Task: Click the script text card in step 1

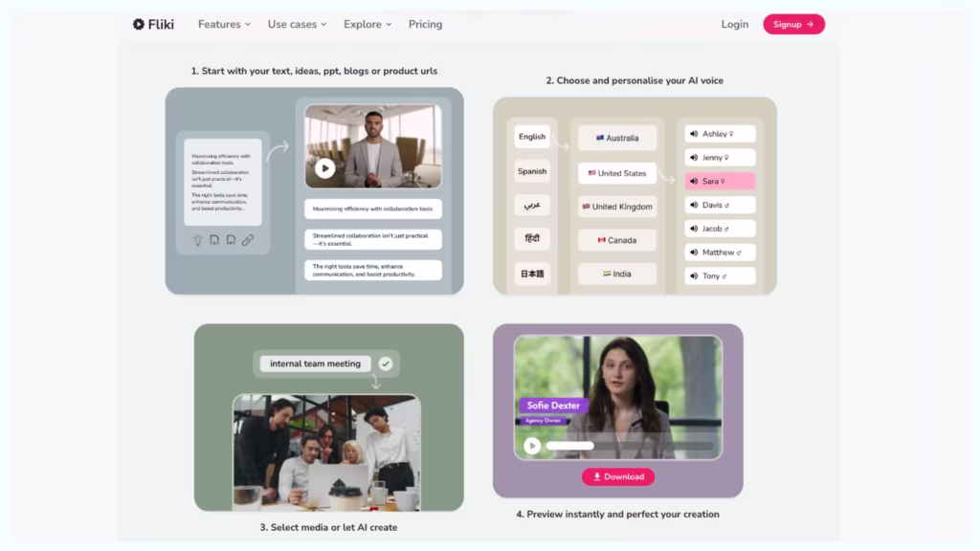Action: coord(222,182)
